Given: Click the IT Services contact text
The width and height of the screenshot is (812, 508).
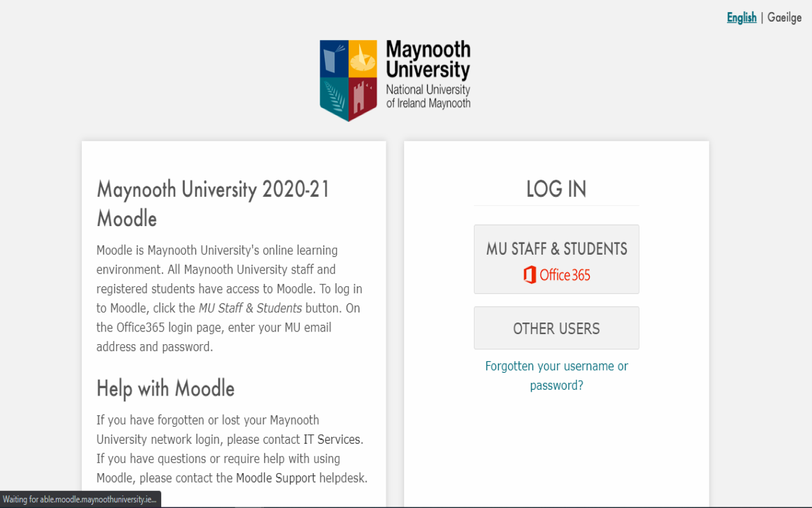Looking at the screenshot, I should tap(331, 439).
